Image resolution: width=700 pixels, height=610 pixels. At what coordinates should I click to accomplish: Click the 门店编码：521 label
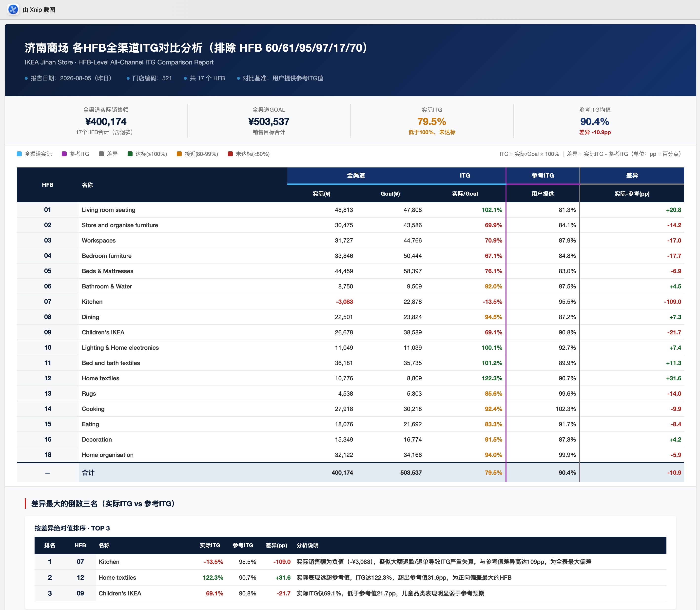pyautogui.click(x=152, y=78)
